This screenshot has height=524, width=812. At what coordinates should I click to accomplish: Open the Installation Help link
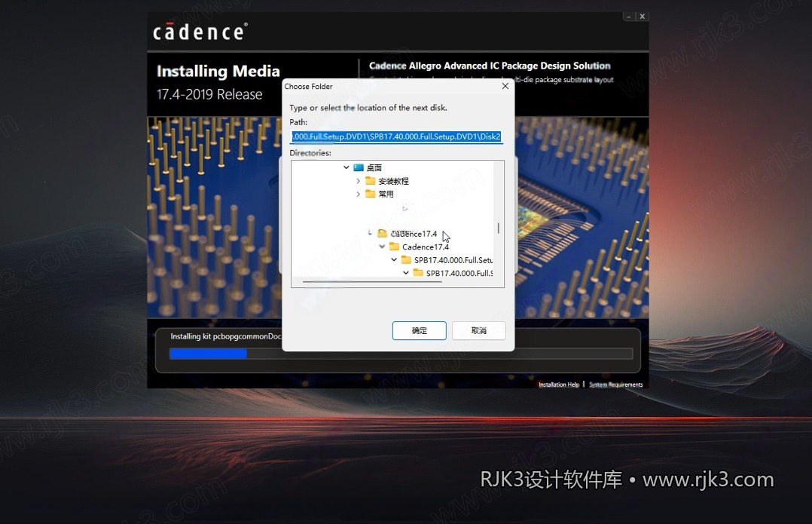coord(559,385)
